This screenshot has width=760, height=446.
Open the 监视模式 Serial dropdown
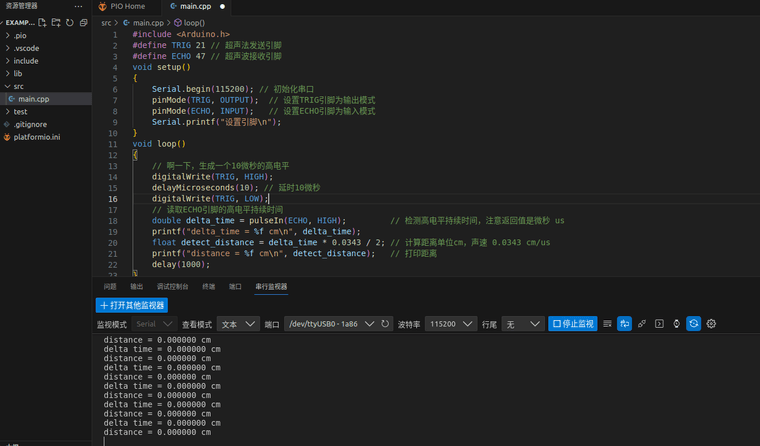pyautogui.click(x=154, y=323)
